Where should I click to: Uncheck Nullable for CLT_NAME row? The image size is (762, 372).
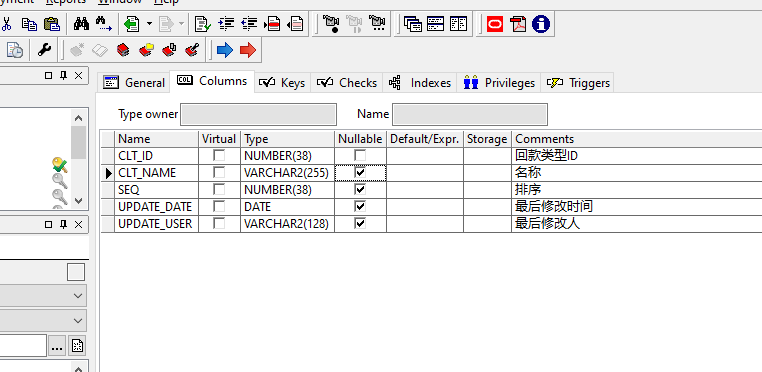[x=360, y=173]
